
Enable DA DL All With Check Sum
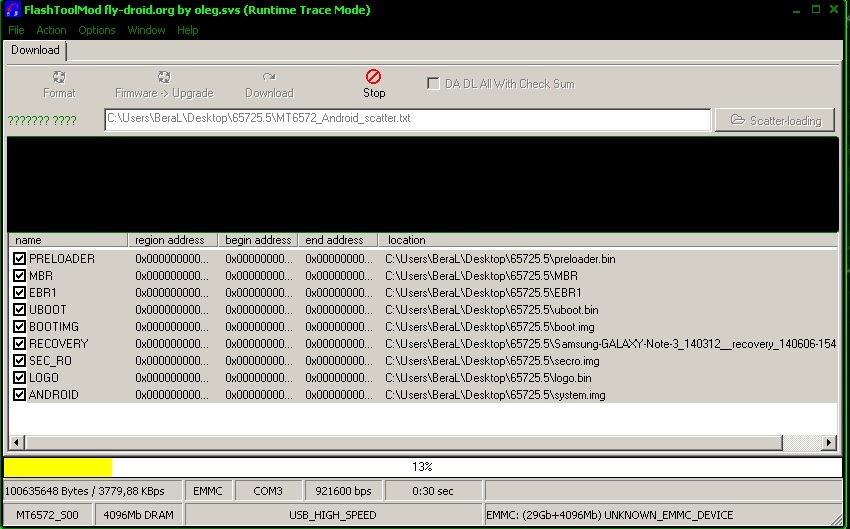point(434,84)
